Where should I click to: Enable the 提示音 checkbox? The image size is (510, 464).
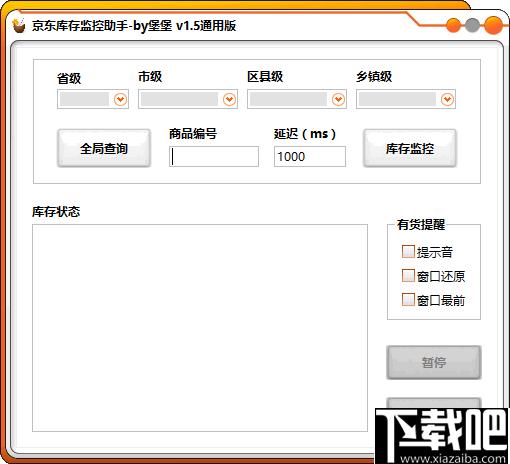pyautogui.click(x=408, y=252)
